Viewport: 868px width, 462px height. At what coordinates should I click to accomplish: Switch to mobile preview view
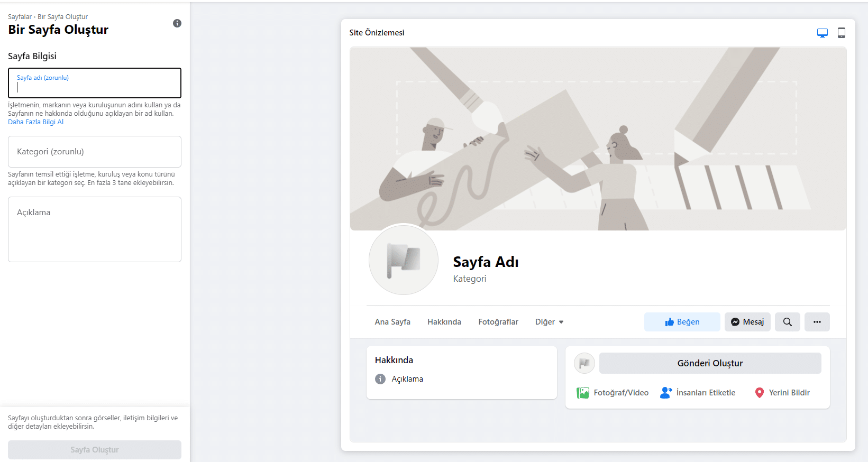[x=841, y=33]
